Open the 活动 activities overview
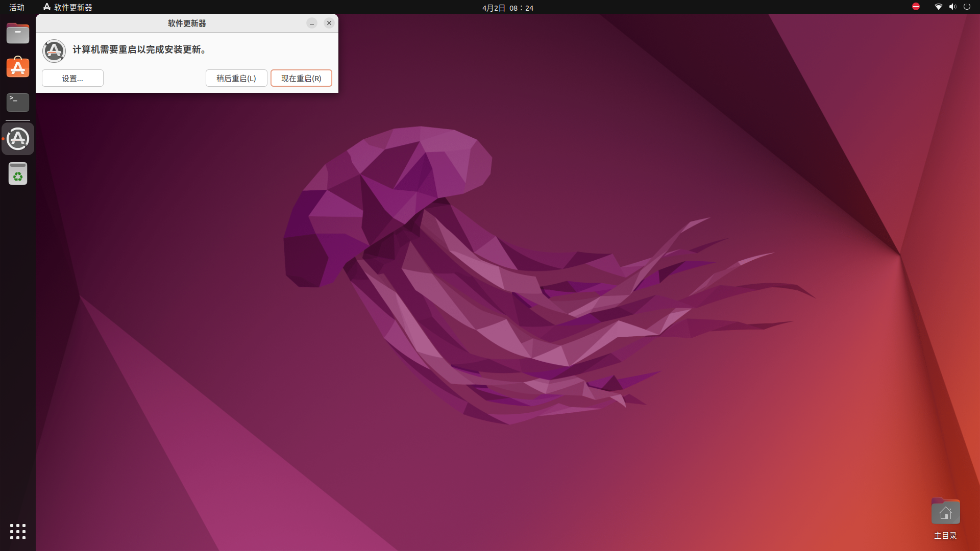The height and width of the screenshot is (551, 980). (17, 7)
